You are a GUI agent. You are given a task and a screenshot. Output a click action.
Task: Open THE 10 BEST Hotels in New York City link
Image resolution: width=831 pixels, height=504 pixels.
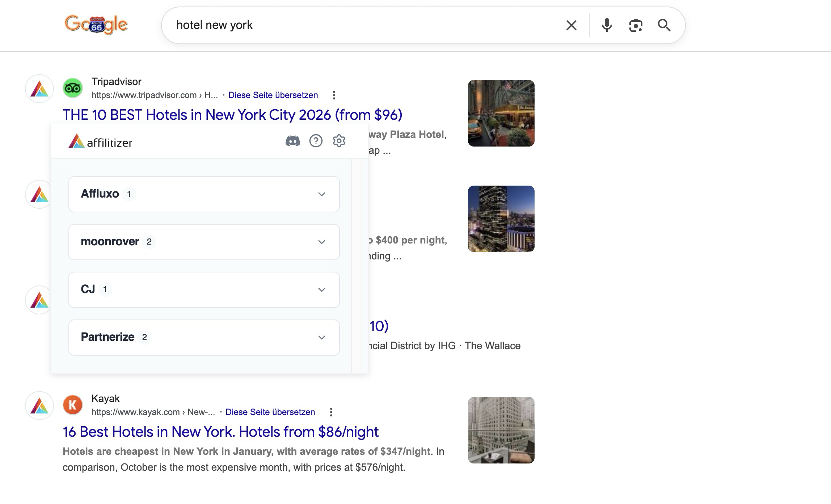click(232, 115)
